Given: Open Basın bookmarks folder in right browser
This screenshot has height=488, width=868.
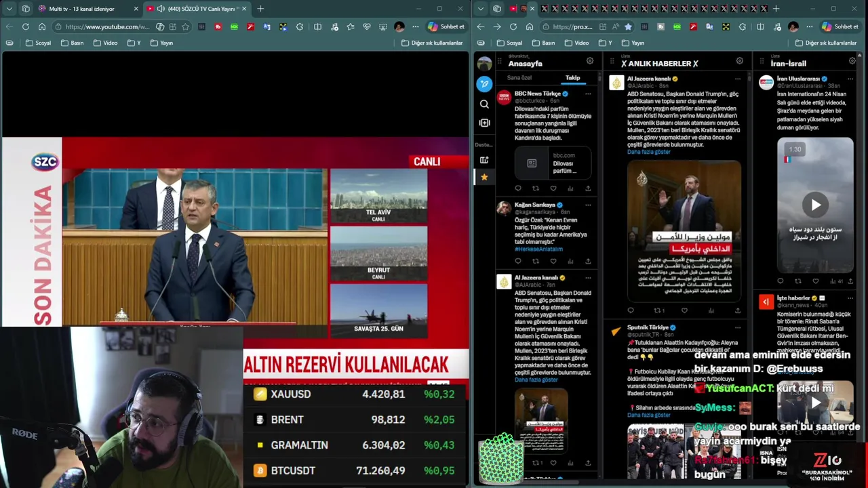Looking at the screenshot, I should [544, 43].
